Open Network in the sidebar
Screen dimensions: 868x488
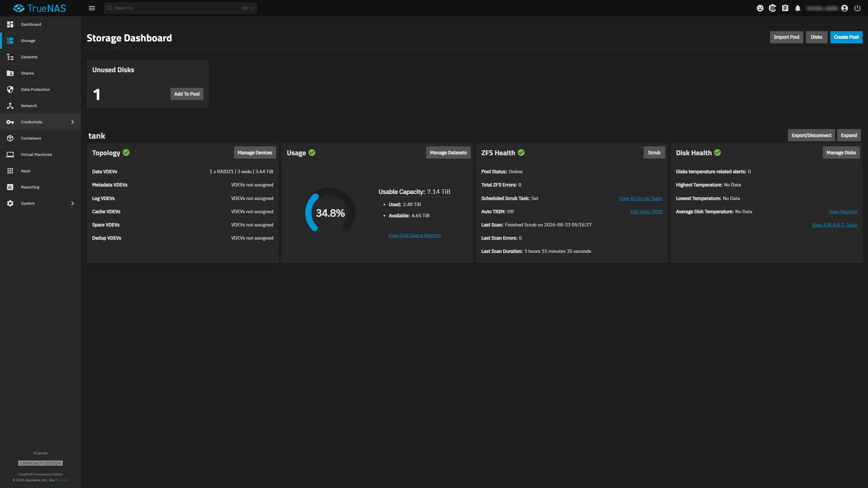(41, 106)
